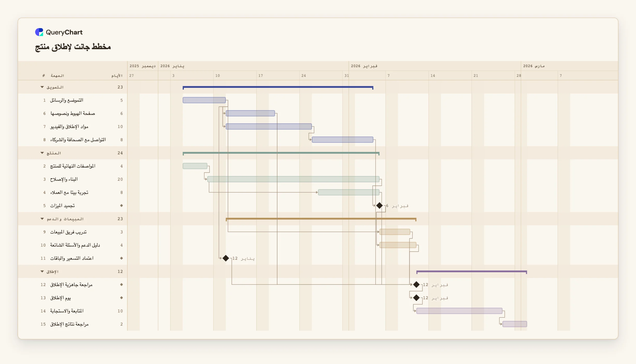Click the QueryChart brand name text
The width and height of the screenshot is (636, 364).
point(64,32)
